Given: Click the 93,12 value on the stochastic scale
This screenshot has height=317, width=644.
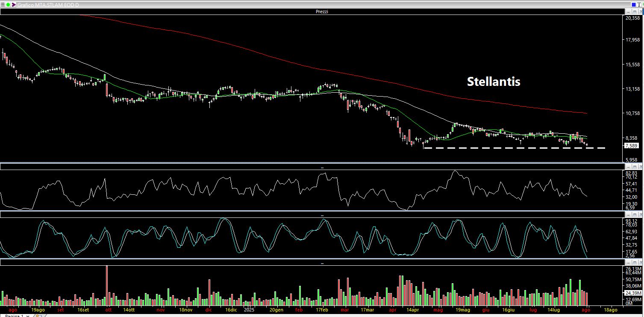Looking at the screenshot, I should point(632,220).
